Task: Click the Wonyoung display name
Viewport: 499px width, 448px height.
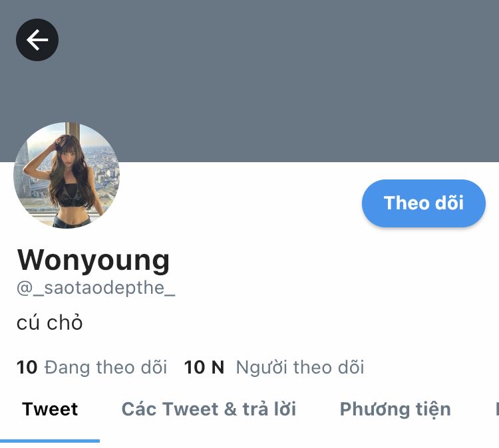Action: click(x=93, y=261)
